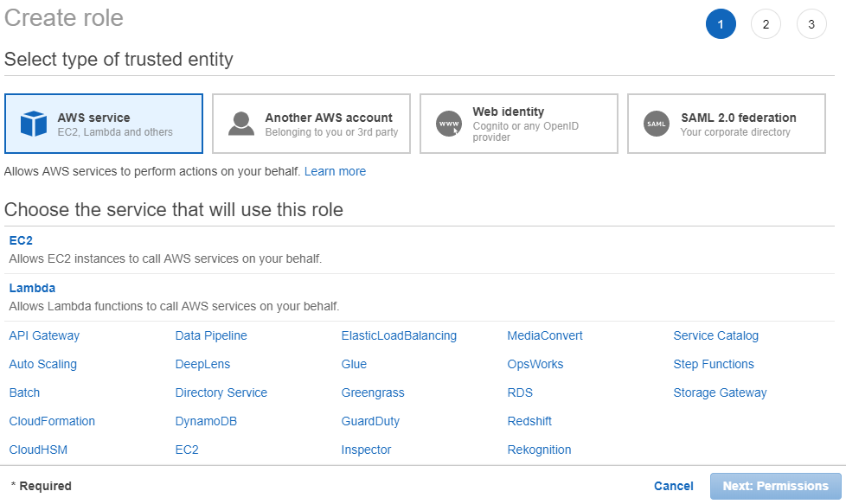Image resolution: width=846 pixels, height=504 pixels.
Task: Click the blue AWS service cube icon
Action: pos(34,124)
